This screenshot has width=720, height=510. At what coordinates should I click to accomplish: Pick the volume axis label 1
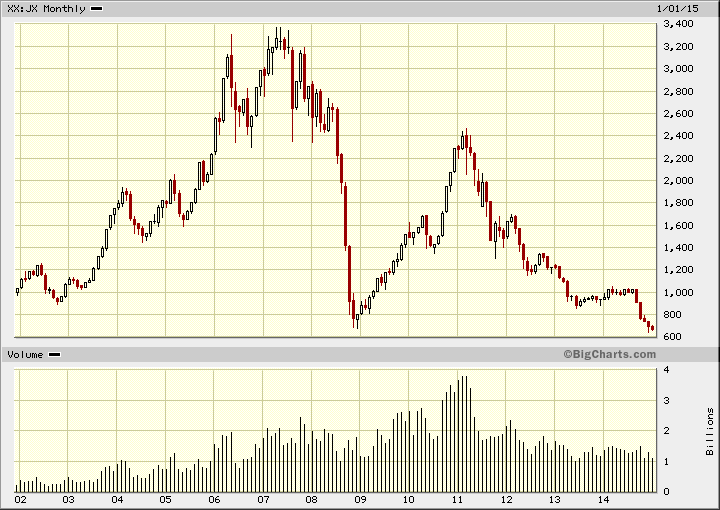pos(666,461)
